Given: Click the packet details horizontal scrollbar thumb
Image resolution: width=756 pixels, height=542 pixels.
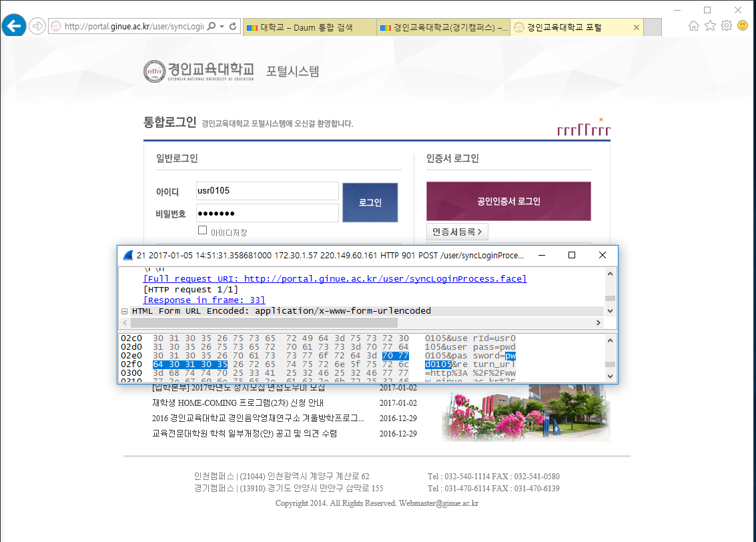Looking at the screenshot, I should (x=264, y=322).
